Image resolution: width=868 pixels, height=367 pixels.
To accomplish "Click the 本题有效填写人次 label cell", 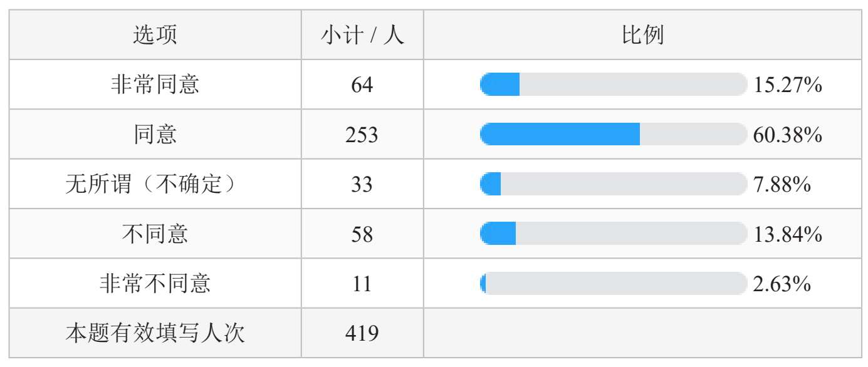I will 155,333.
